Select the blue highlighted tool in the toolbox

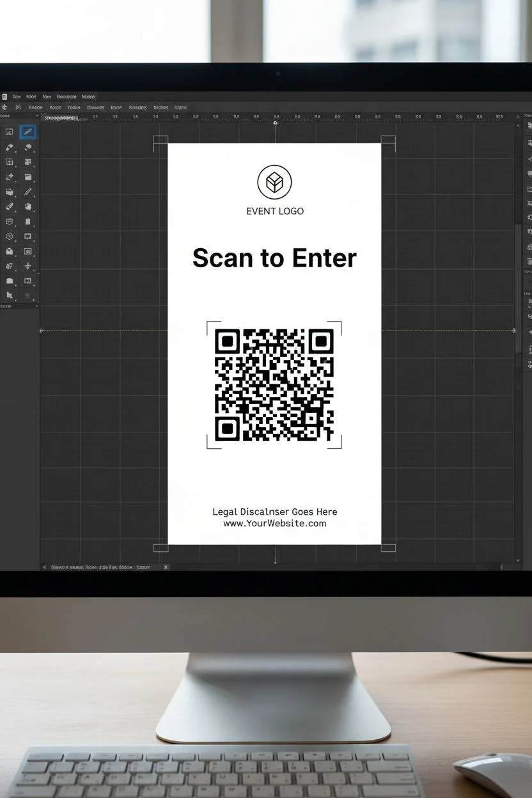click(x=28, y=132)
